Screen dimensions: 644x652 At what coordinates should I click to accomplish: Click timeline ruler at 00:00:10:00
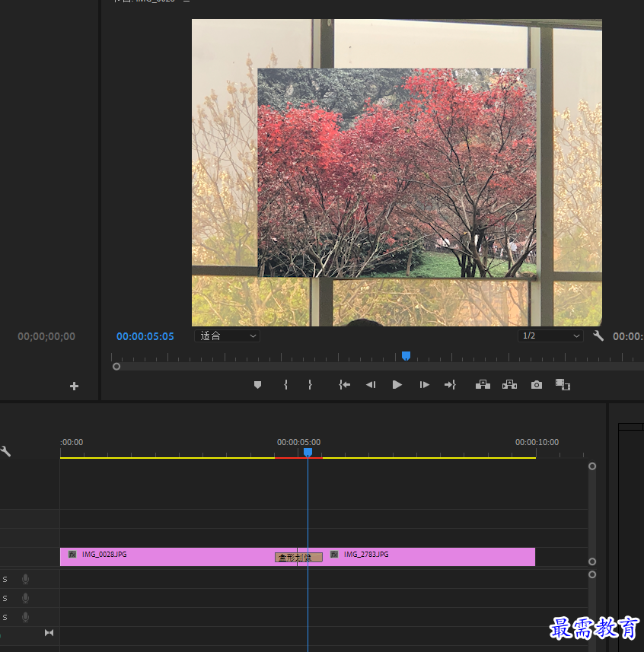tap(537, 443)
